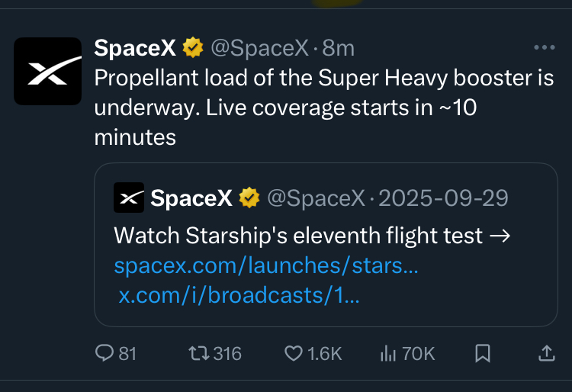Bookmark the SpaceX propellant load tweet
Image resolution: width=572 pixels, height=392 pixels.
(x=482, y=353)
